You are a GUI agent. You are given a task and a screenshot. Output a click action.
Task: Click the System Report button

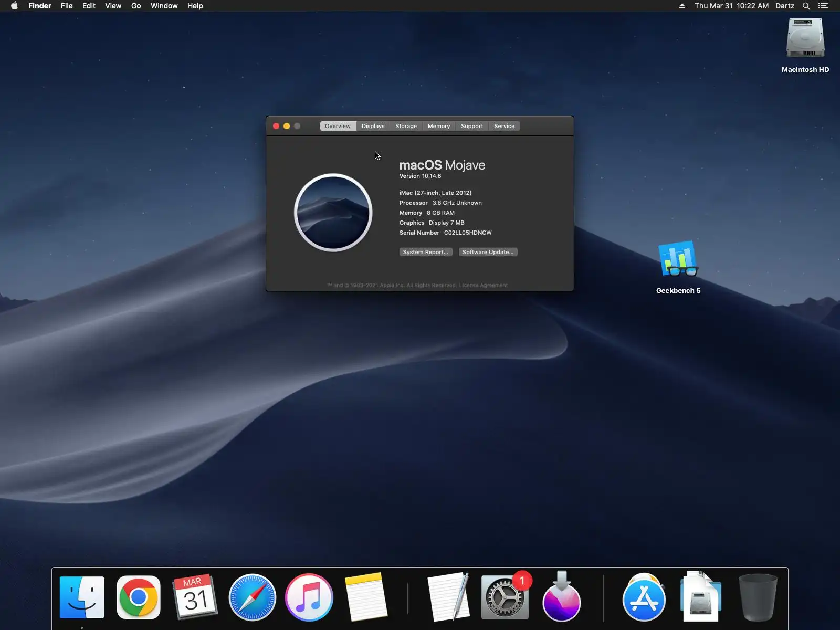point(426,252)
